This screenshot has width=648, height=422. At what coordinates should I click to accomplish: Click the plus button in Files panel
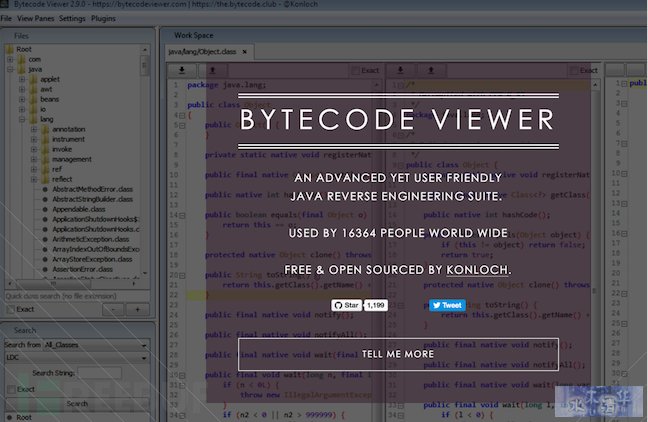[x=138, y=310]
